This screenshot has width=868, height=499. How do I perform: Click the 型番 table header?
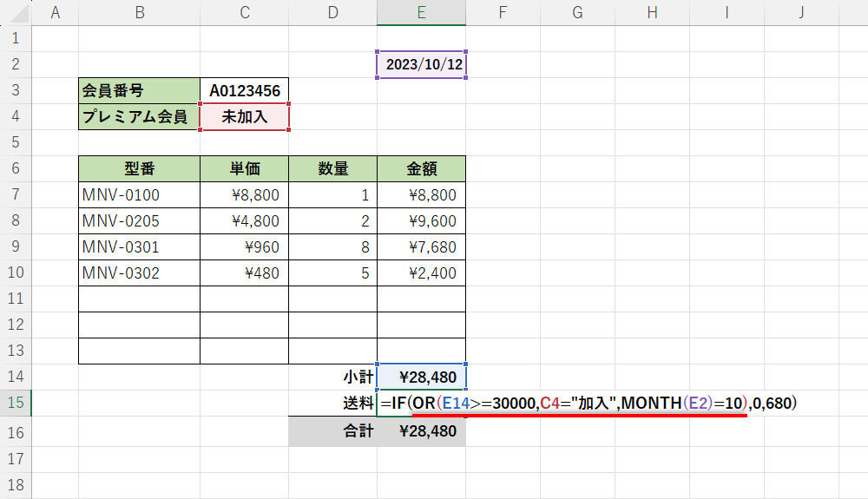point(140,168)
